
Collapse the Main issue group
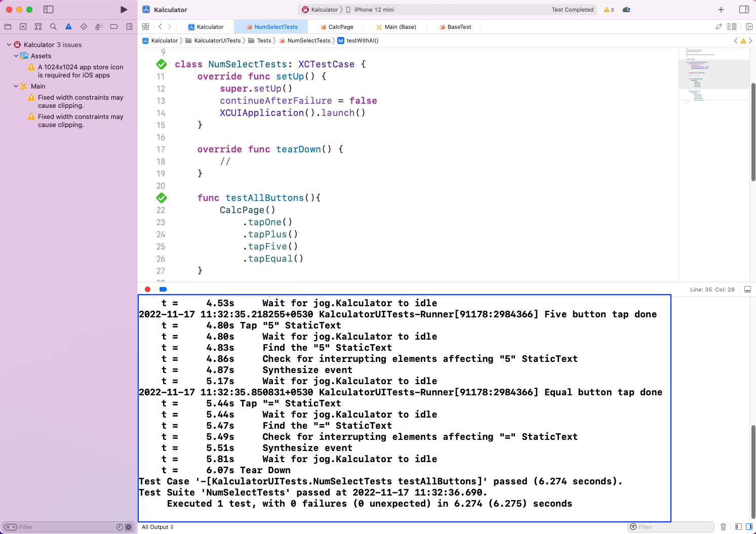pos(16,86)
